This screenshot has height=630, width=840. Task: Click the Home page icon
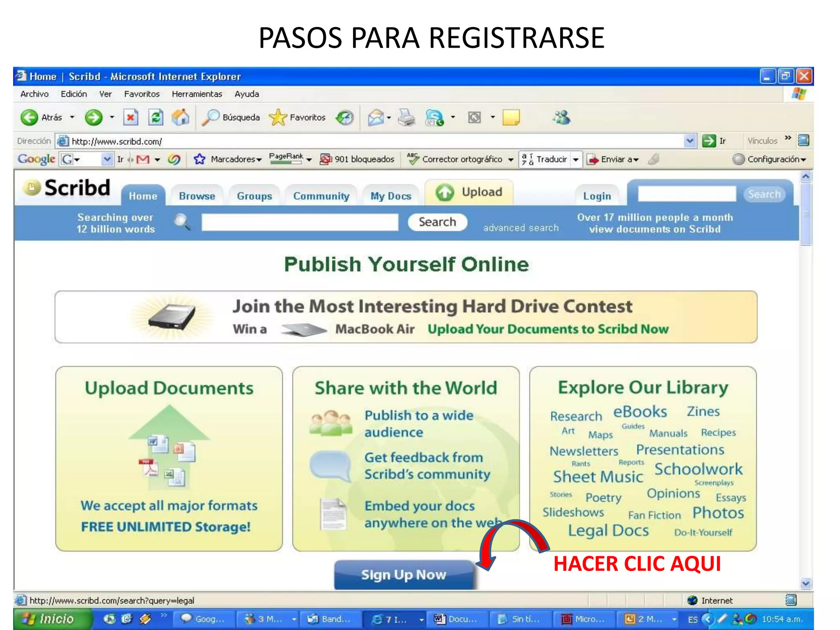180,118
